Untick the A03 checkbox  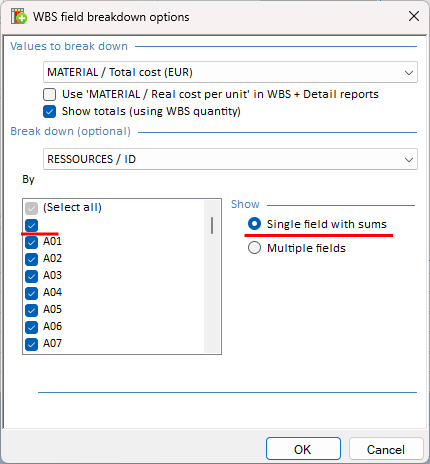click(x=31, y=276)
